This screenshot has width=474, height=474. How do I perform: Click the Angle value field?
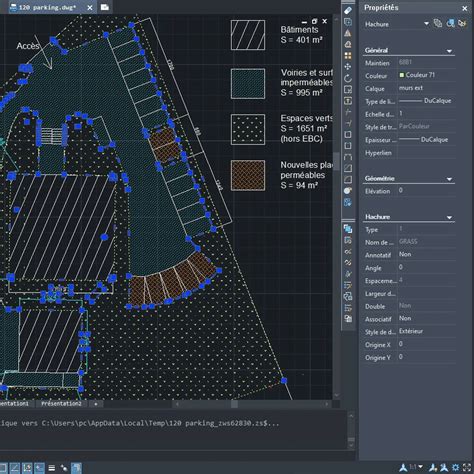click(427, 267)
